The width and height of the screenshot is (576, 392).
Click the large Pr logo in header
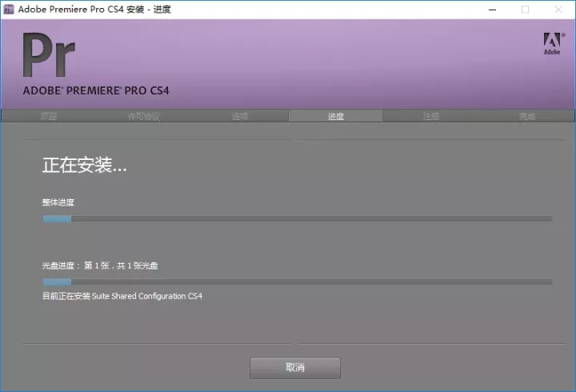49,57
